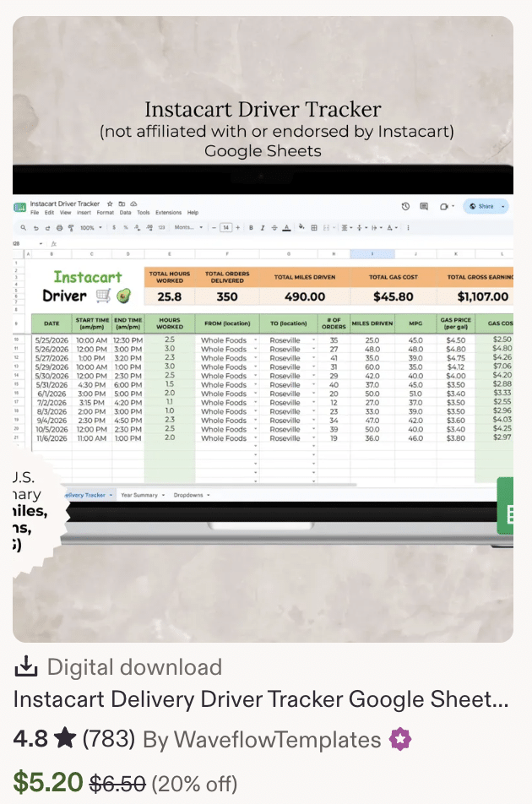
Task: Format as percent with % icon
Action: click(126, 228)
